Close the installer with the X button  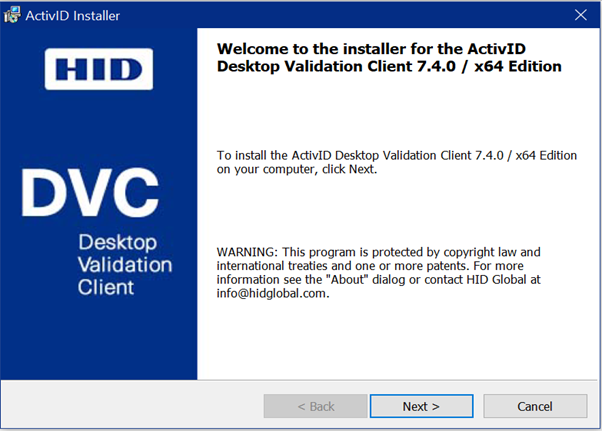(x=580, y=15)
